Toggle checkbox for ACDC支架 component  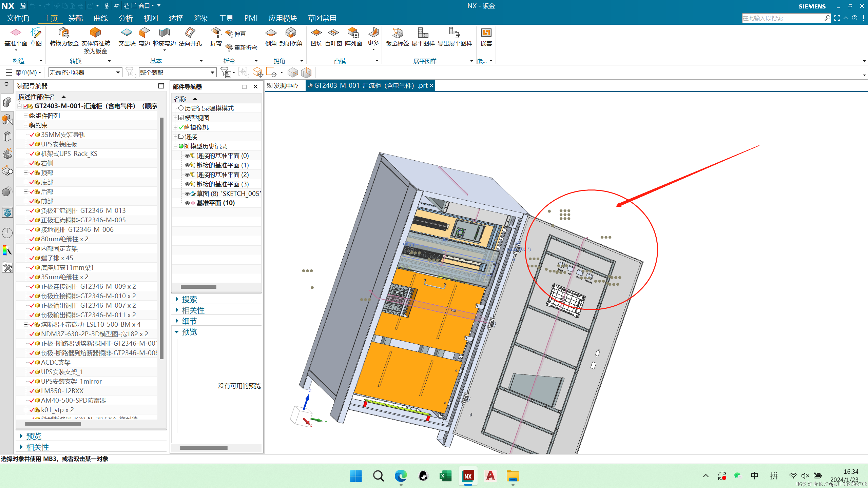click(x=32, y=362)
